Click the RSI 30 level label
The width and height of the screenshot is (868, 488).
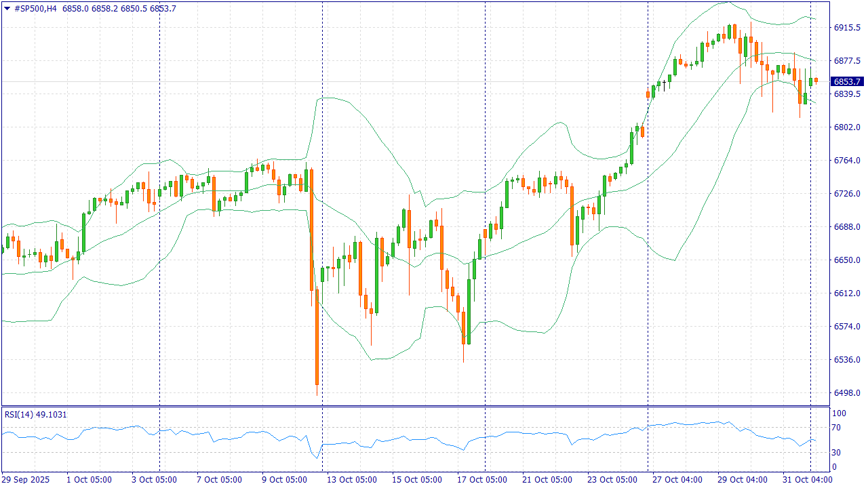pos(837,453)
